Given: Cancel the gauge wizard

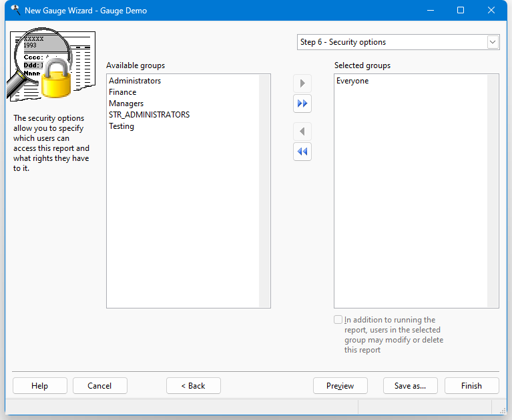Looking at the screenshot, I should (x=99, y=386).
